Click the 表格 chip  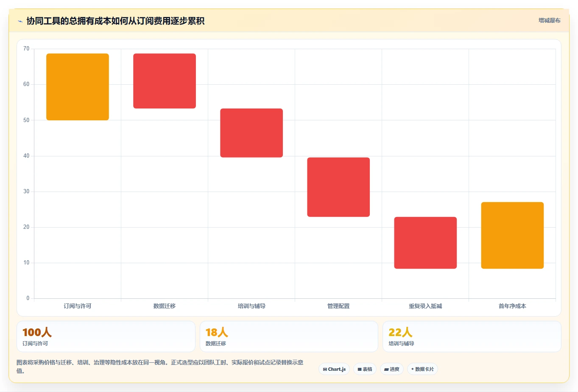365,369
